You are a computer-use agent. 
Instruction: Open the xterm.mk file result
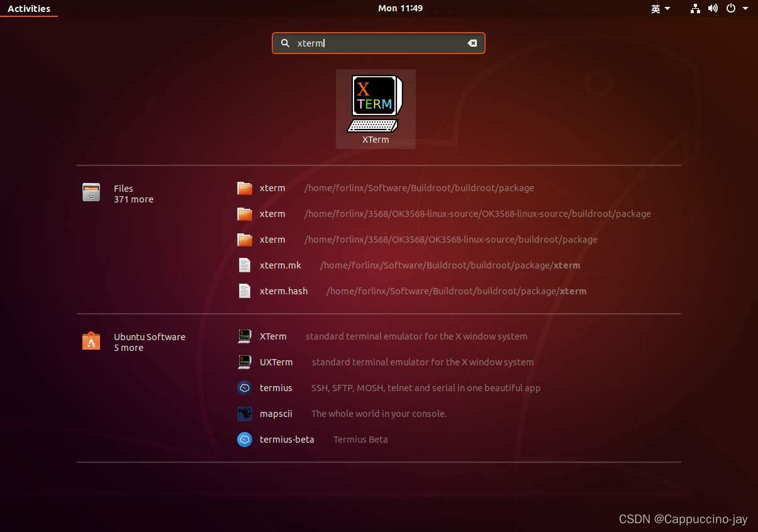click(281, 265)
